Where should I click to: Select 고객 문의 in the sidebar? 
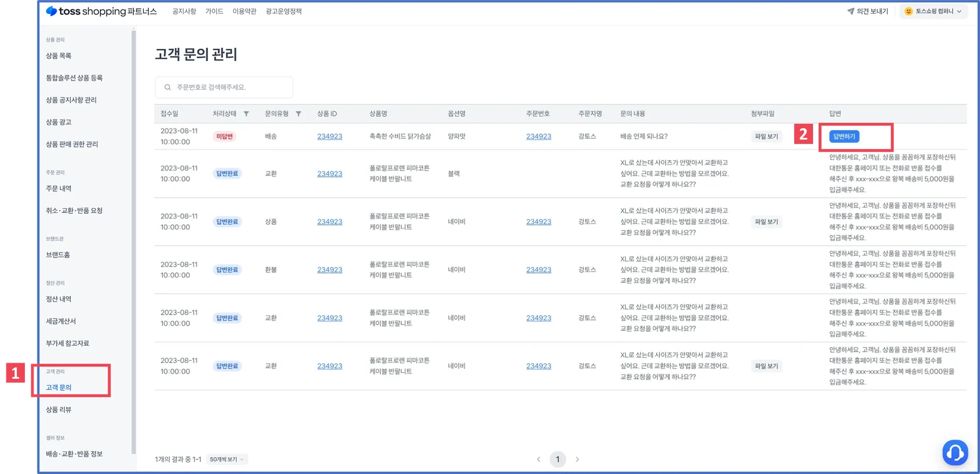pos(59,387)
